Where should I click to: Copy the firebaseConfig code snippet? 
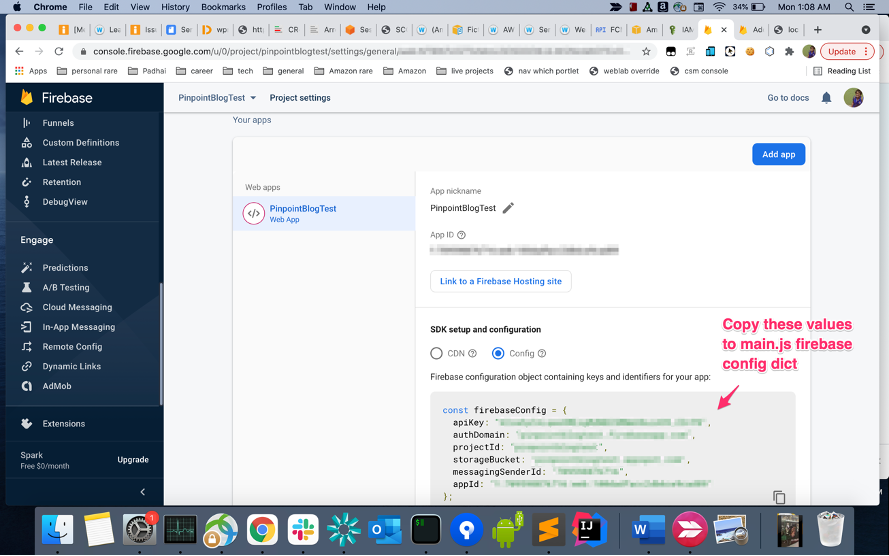(779, 497)
